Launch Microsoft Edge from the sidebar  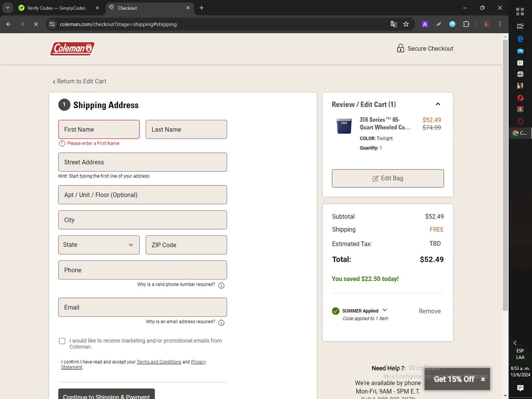coord(520,39)
